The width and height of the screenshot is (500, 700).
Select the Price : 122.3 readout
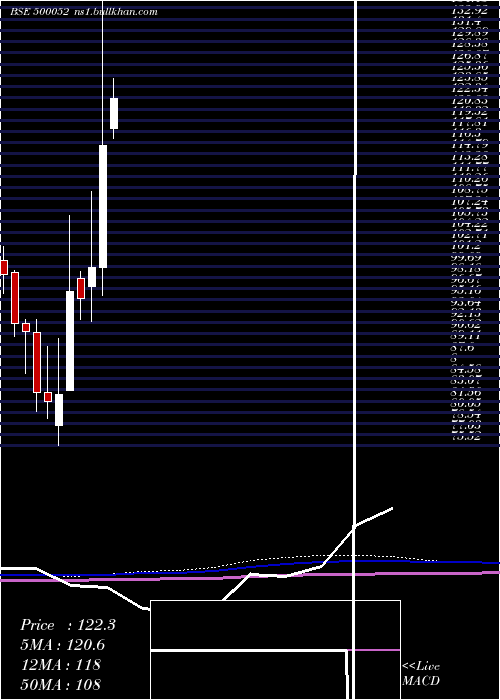(x=68, y=625)
